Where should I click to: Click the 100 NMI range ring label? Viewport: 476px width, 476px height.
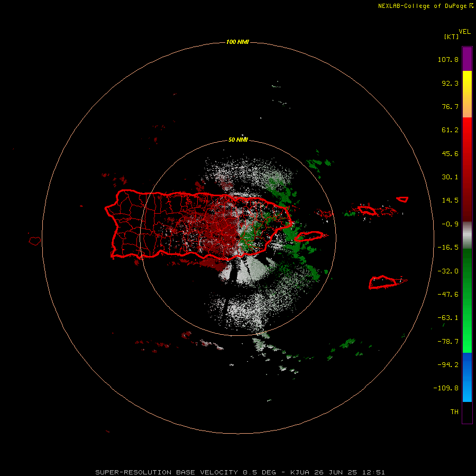click(x=237, y=42)
